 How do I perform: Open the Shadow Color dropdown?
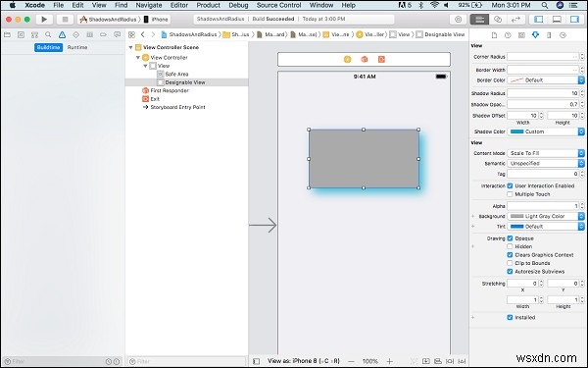pos(546,131)
